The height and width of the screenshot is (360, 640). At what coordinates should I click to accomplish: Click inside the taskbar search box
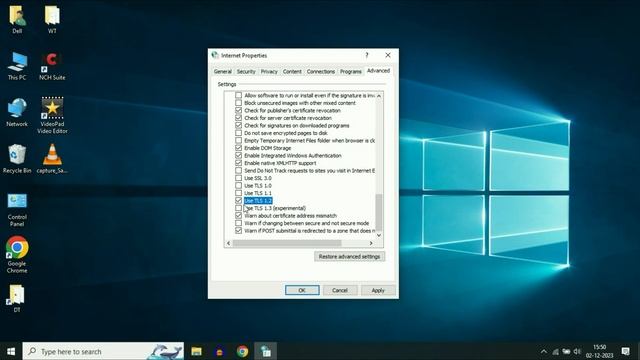click(x=103, y=351)
